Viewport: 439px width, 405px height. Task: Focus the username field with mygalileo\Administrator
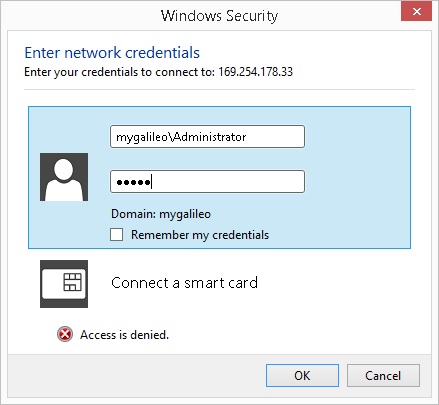coord(207,137)
